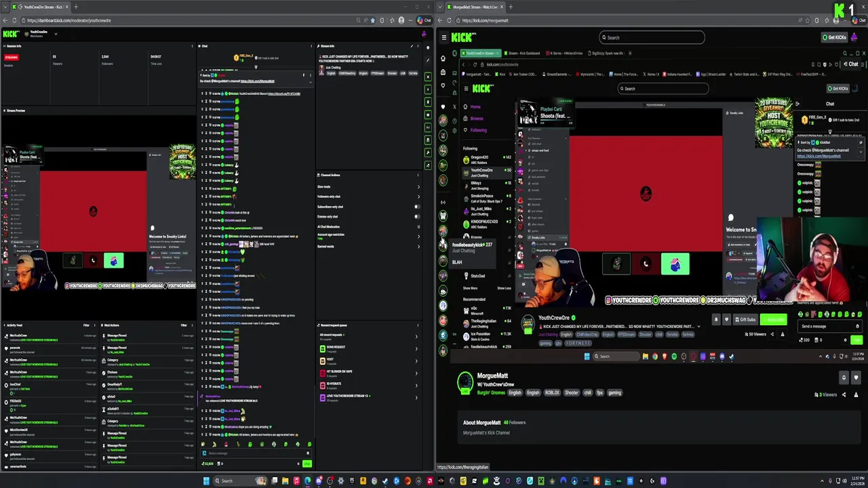Click the Kick site Search field
This screenshot has width=868, height=488.
(x=652, y=37)
